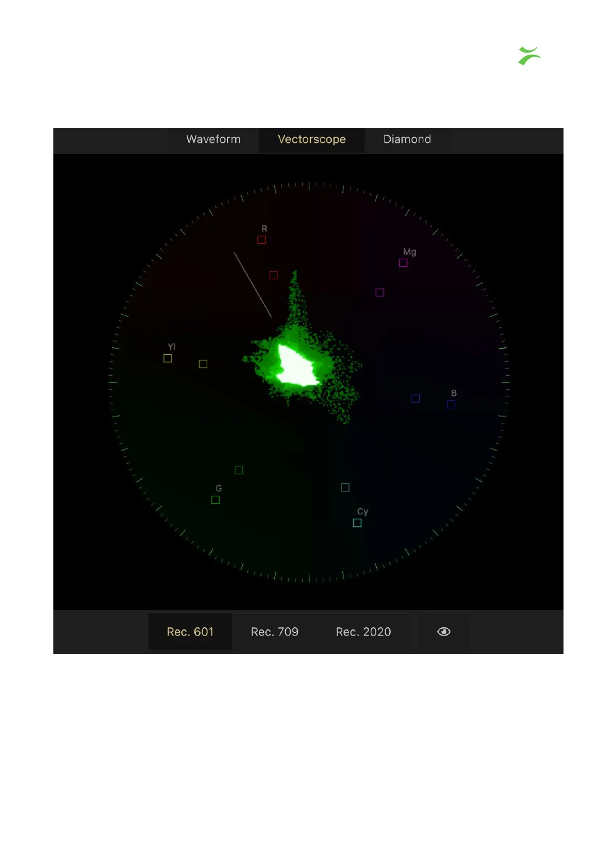The width and height of the screenshot is (614, 868).
Task: Click the outer blue B target box
Action: (451, 405)
